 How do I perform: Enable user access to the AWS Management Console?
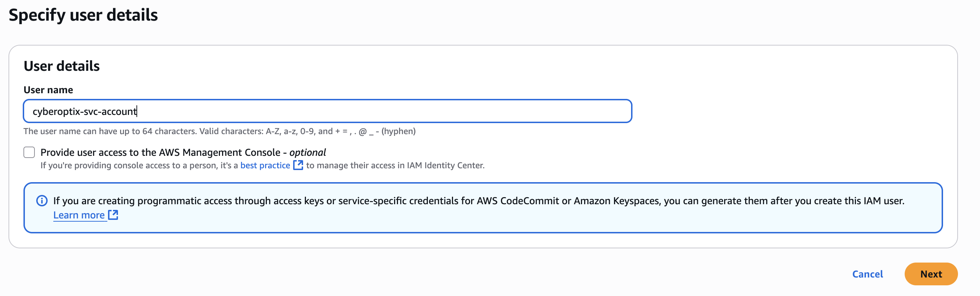click(29, 152)
